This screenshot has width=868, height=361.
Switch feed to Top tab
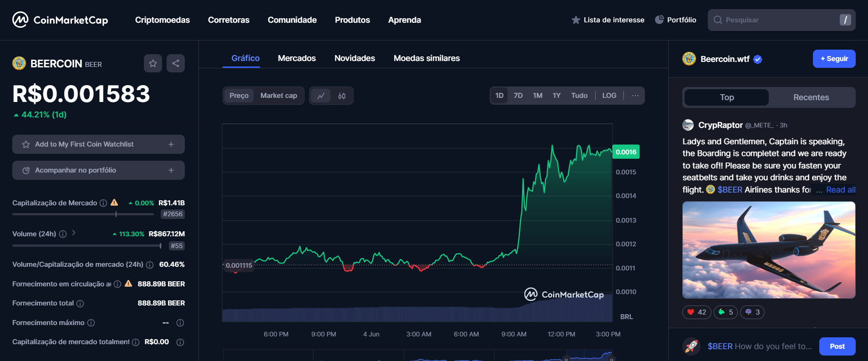tap(727, 97)
